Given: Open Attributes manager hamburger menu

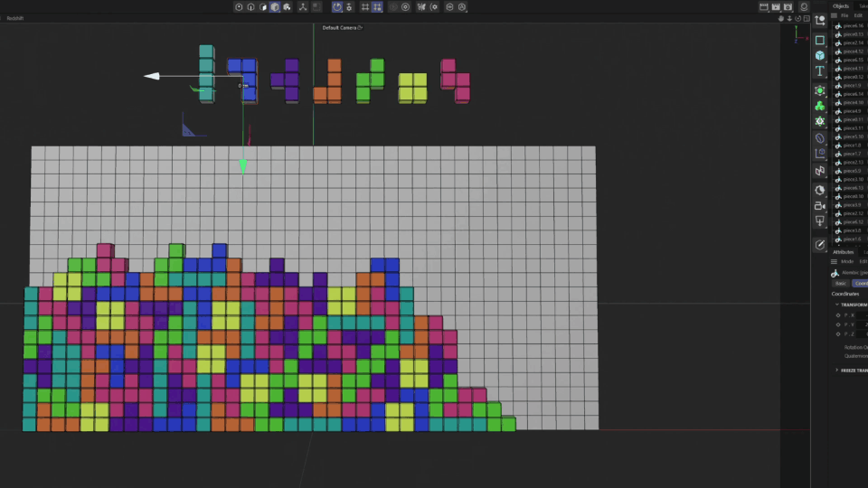Looking at the screenshot, I should pos(835,262).
